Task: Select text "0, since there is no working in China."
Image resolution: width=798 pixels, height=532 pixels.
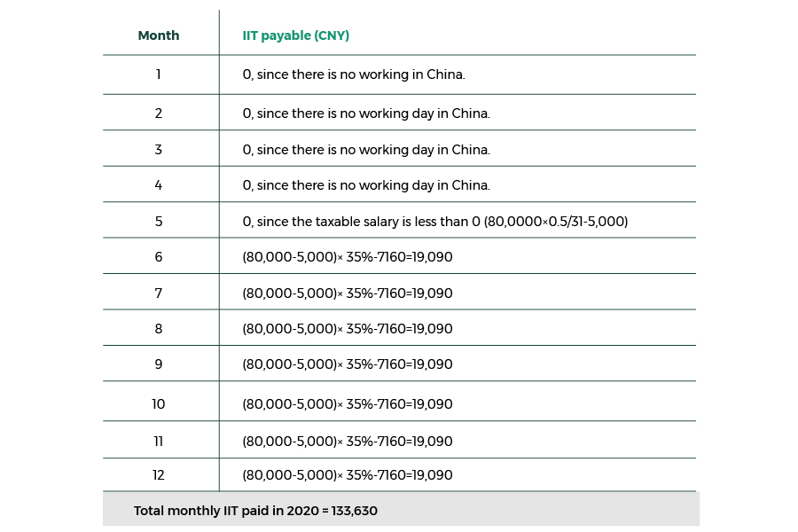Action: [353, 74]
